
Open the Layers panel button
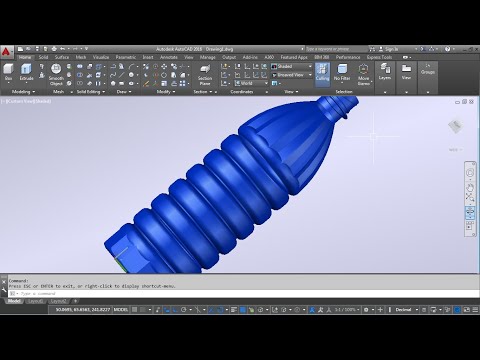click(385, 72)
